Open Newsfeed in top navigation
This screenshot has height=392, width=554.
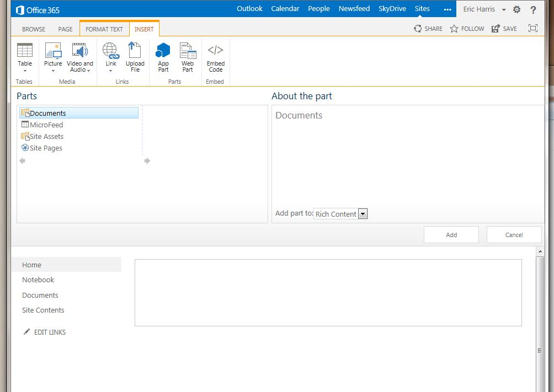pos(354,9)
